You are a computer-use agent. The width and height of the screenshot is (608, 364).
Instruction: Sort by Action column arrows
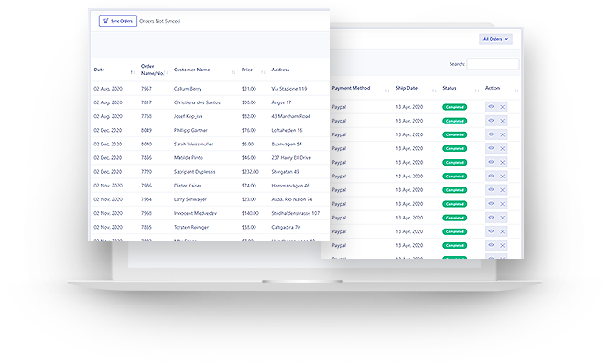[x=516, y=91]
